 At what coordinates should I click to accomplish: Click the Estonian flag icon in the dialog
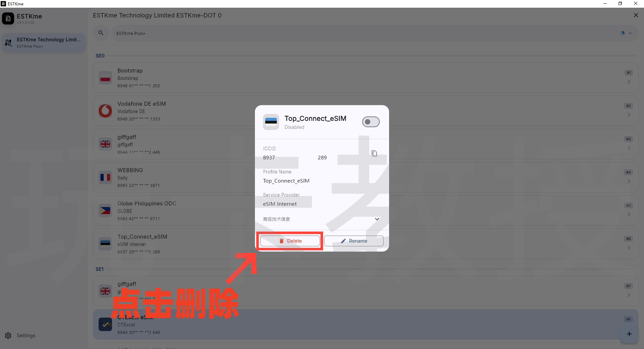(271, 122)
